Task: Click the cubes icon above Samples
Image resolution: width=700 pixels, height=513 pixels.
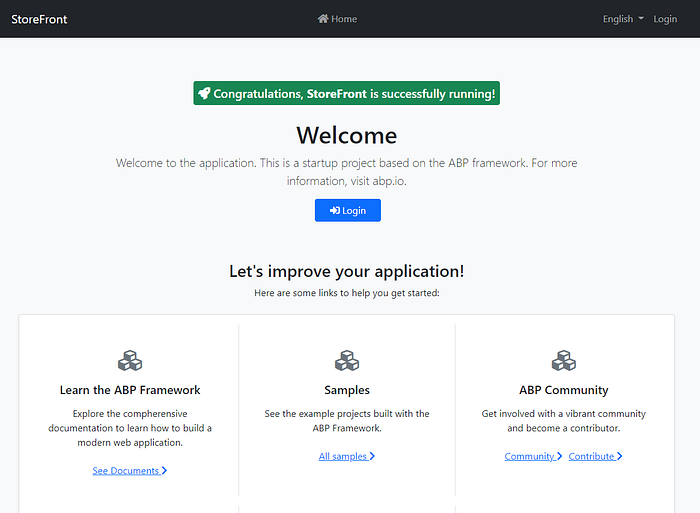Action: pyautogui.click(x=347, y=361)
